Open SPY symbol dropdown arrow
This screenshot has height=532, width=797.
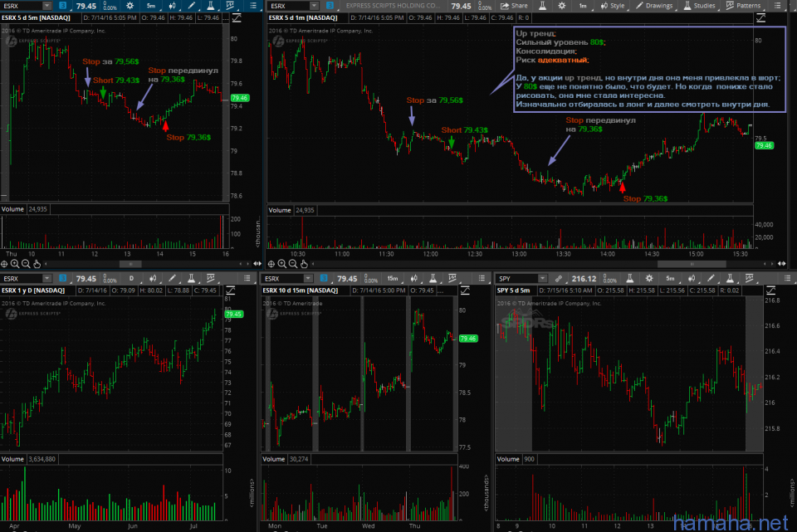542,278
